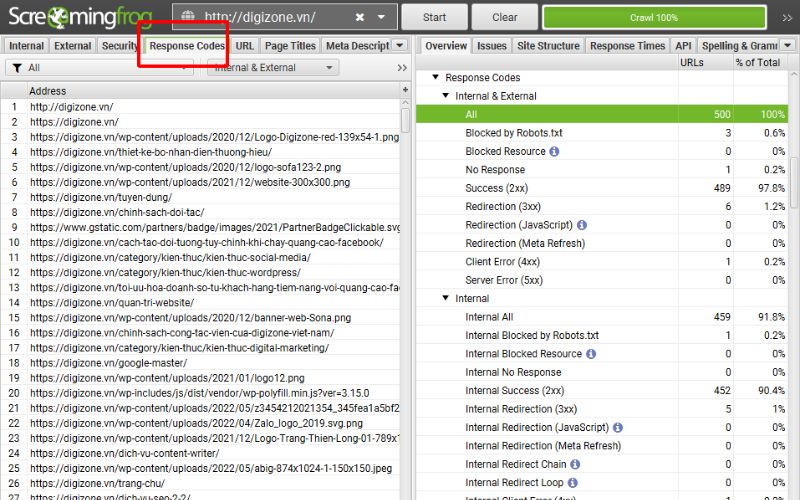Select the Internal Success (2xx) row
This screenshot has height=500, width=800.
(x=602, y=390)
